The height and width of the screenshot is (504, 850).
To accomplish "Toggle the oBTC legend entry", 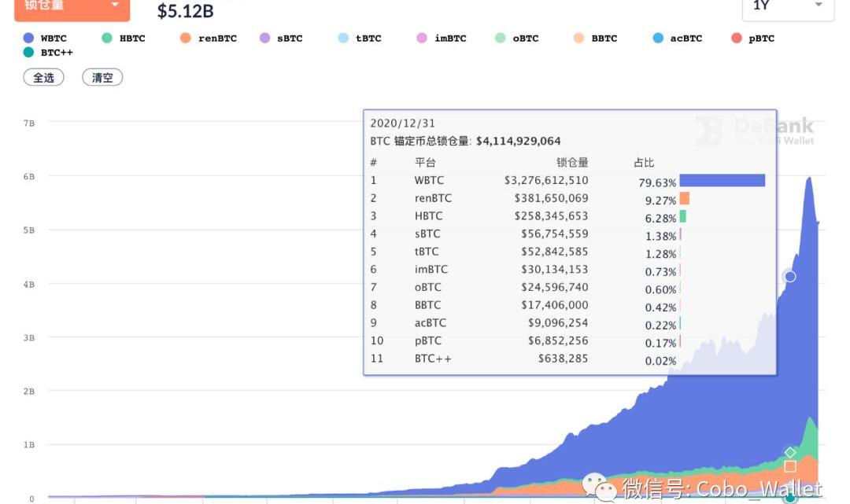I will tap(501, 39).
